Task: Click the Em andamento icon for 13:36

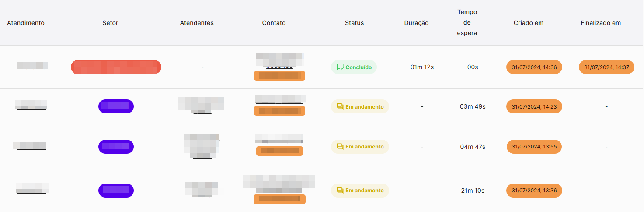Action: tap(340, 190)
